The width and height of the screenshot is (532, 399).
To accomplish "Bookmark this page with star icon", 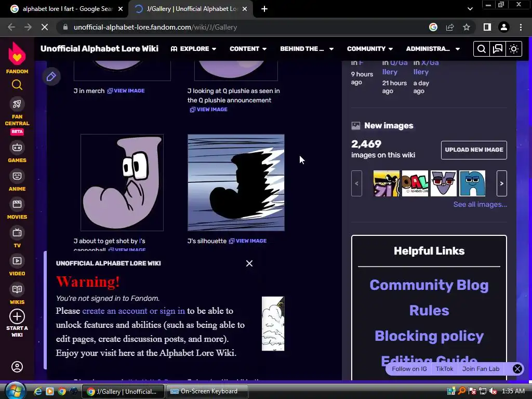I will [467, 27].
